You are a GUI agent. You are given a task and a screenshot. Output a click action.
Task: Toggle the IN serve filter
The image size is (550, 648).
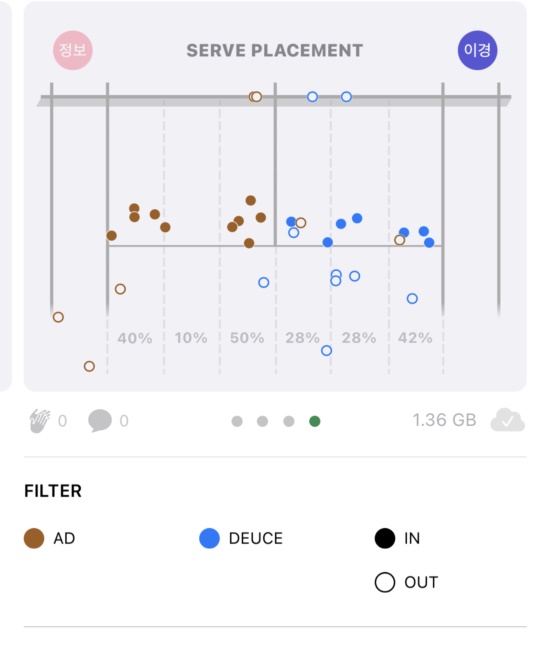397,538
